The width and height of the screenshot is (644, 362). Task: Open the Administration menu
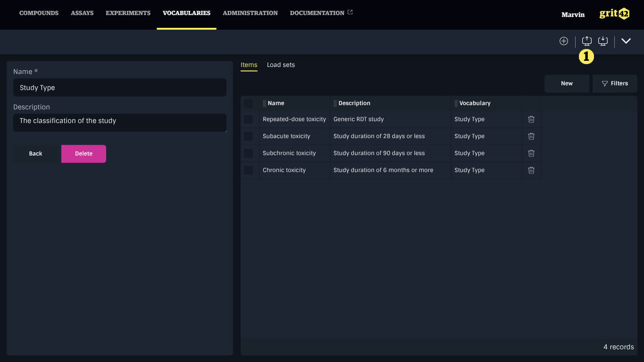pos(250,13)
